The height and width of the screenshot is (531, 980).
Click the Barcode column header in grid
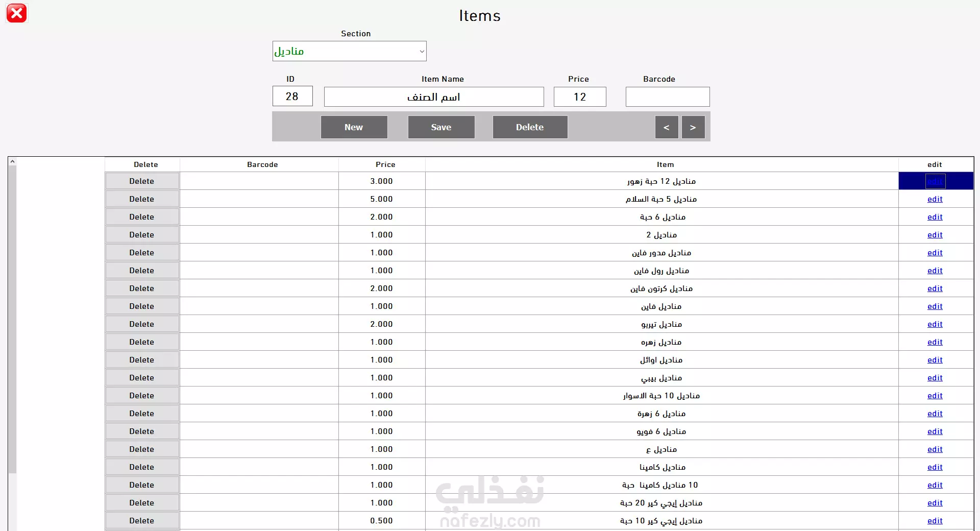[262, 164]
